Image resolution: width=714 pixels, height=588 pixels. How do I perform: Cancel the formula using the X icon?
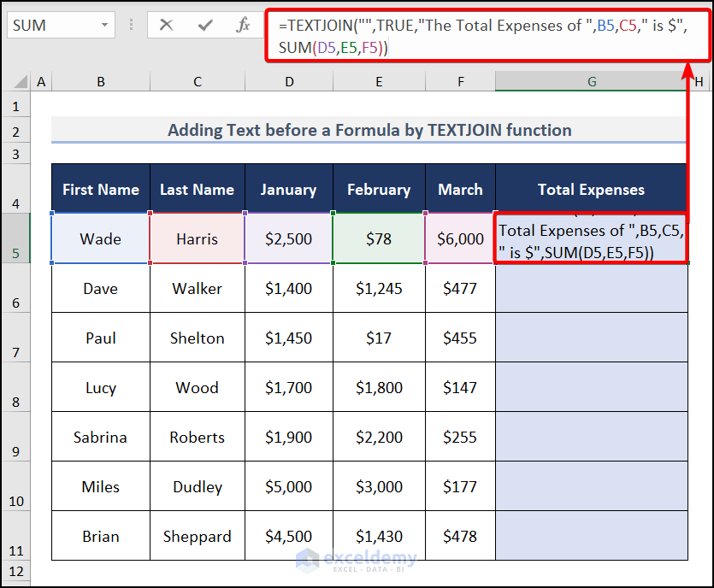click(168, 25)
